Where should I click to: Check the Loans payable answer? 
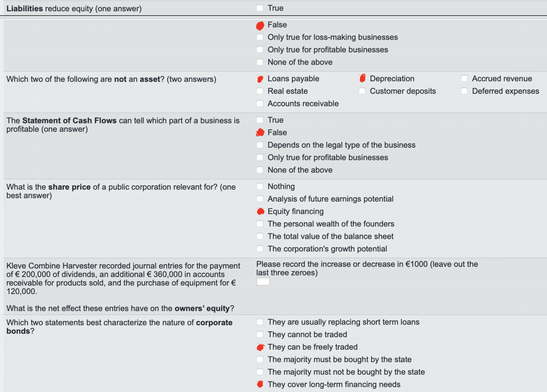(260, 78)
